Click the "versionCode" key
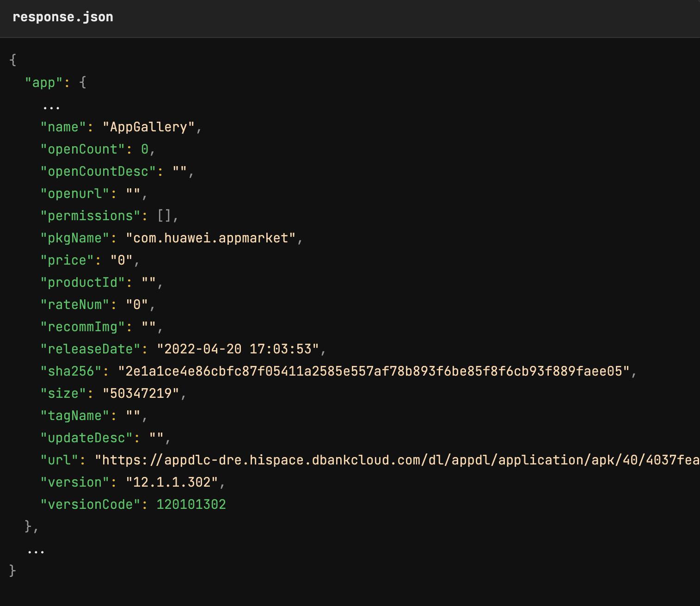Screen dimensions: 700x606 (91, 505)
